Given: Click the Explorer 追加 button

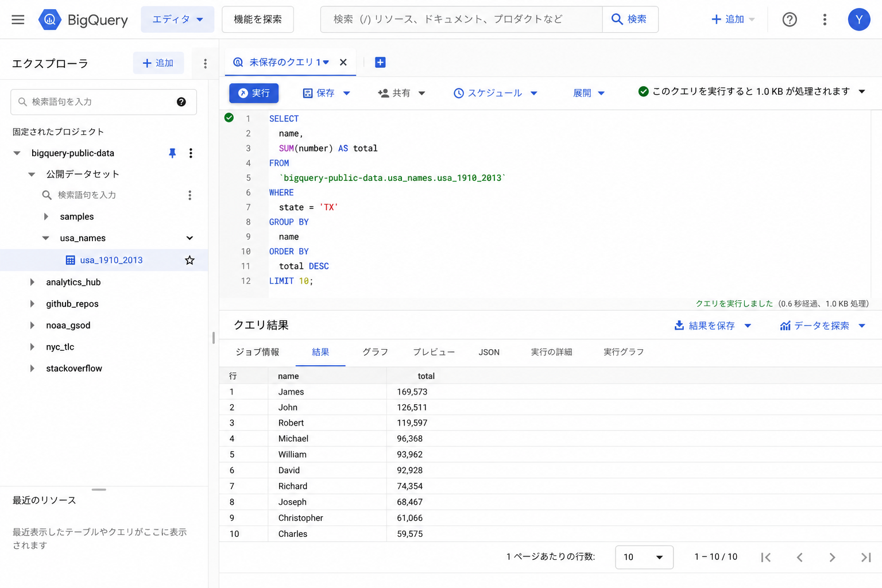Looking at the screenshot, I should pos(158,63).
